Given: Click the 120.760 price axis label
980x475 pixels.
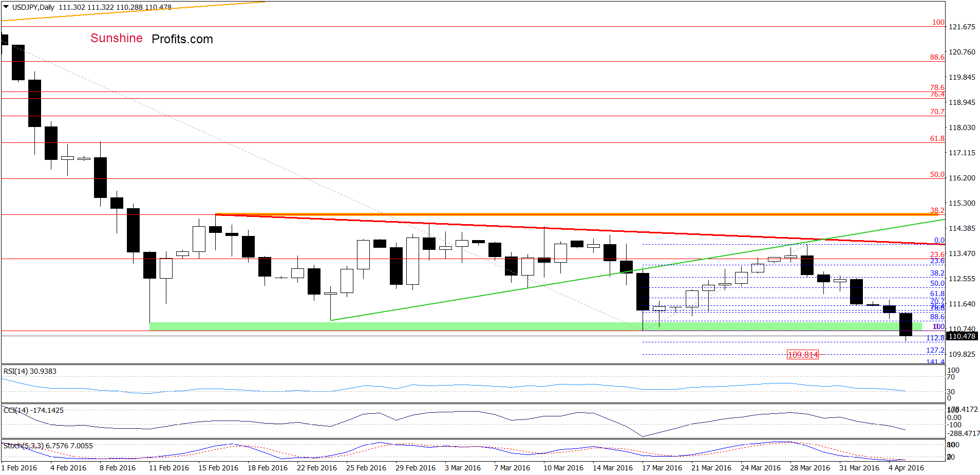Looking at the screenshot, I should [x=962, y=52].
